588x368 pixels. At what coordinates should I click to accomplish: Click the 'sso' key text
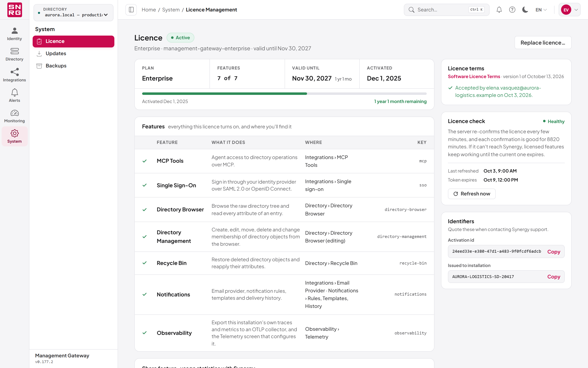tap(423, 185)
